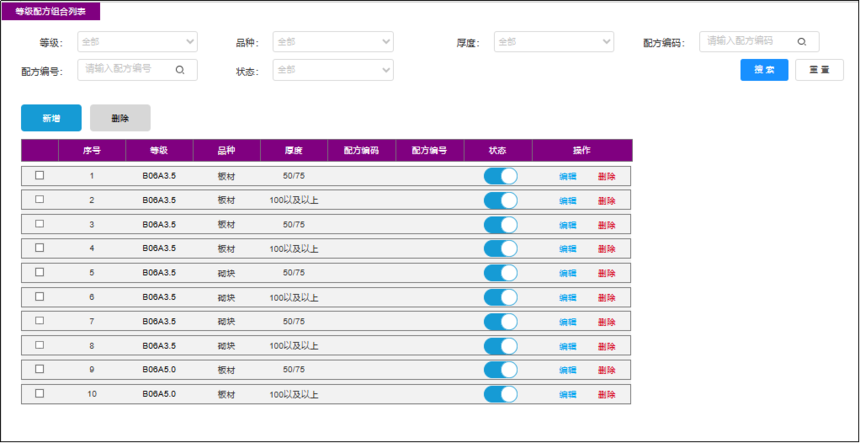860x443 pixels.
Task: Toggle status switch in row 1
Action: coord(500,176)
